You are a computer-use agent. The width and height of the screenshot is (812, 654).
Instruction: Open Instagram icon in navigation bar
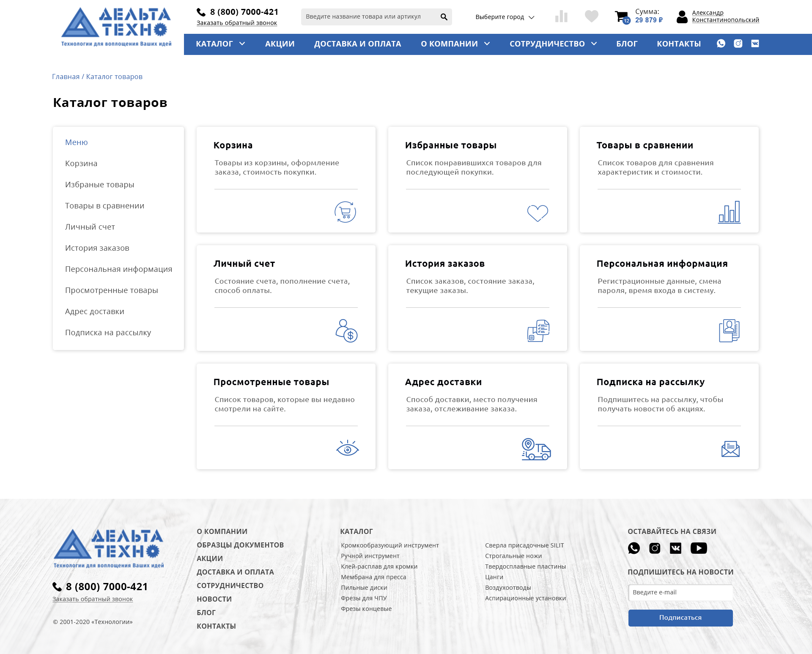coord(738,44)
